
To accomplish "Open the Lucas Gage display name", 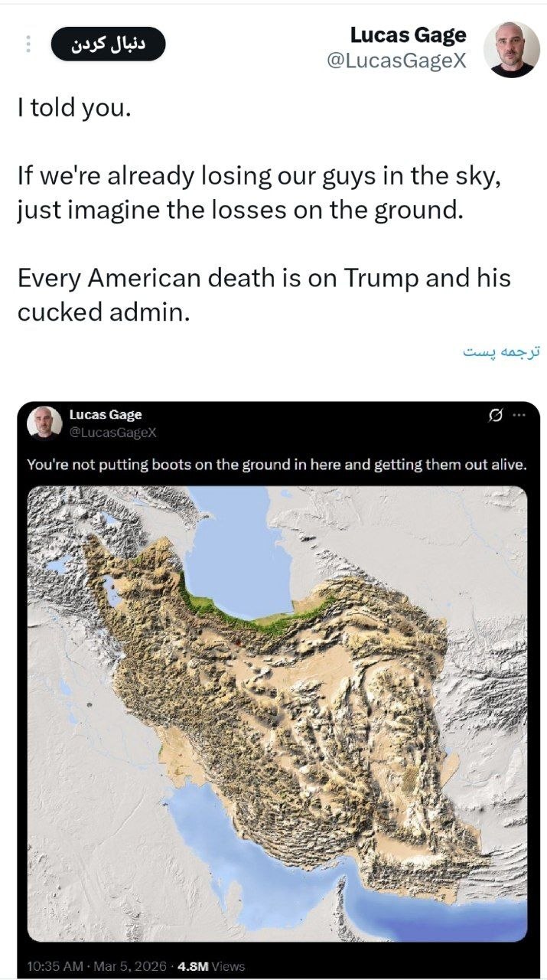I will (x=408, y=35).
